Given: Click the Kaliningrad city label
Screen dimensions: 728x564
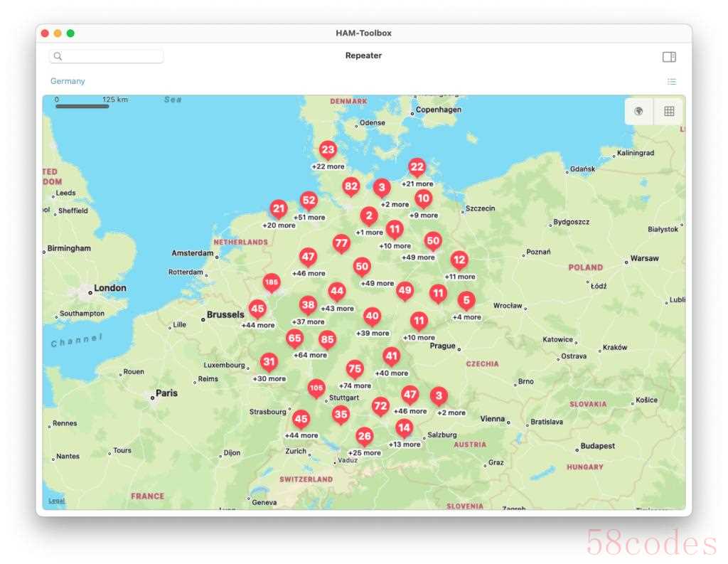Looking at the screenshot, I should pos(636,153).
